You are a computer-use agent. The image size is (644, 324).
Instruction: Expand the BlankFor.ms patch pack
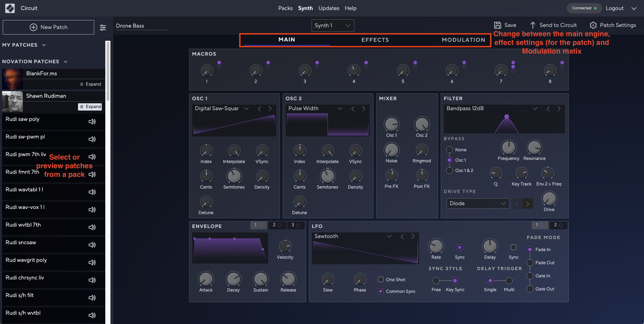tap(90, 84)
